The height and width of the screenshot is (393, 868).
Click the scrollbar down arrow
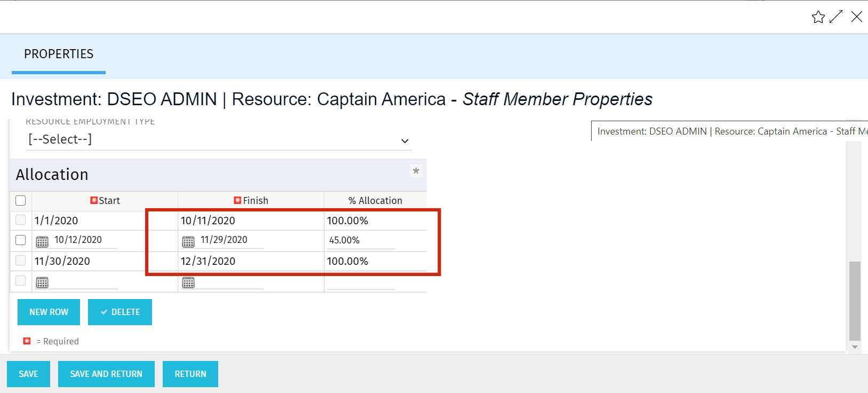(x=855, y=347)
